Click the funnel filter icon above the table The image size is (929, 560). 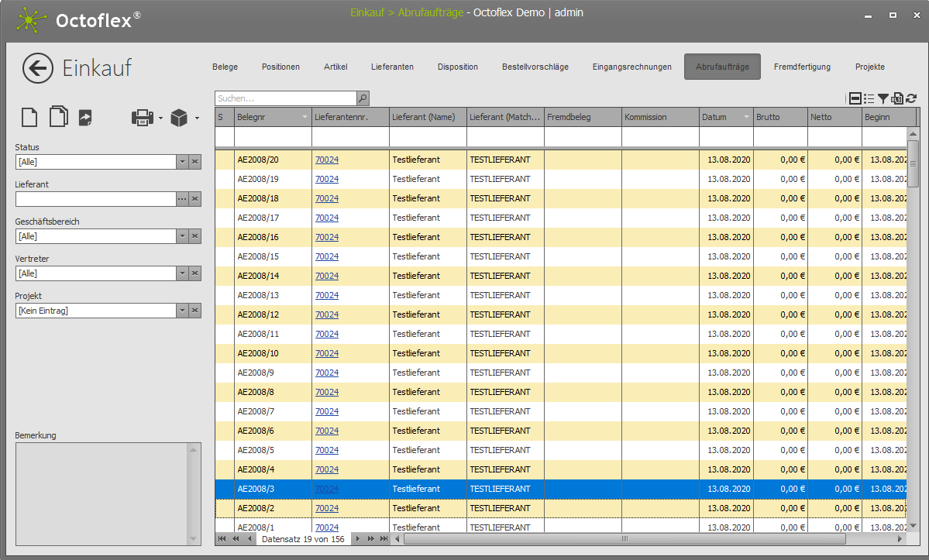point(883,98)
